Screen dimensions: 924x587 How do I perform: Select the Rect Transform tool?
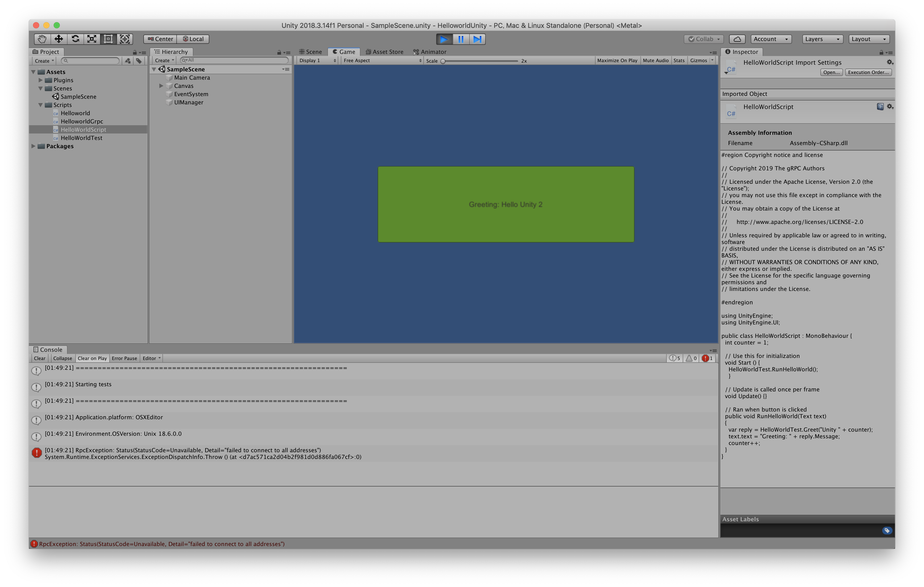tap(108, 39)
